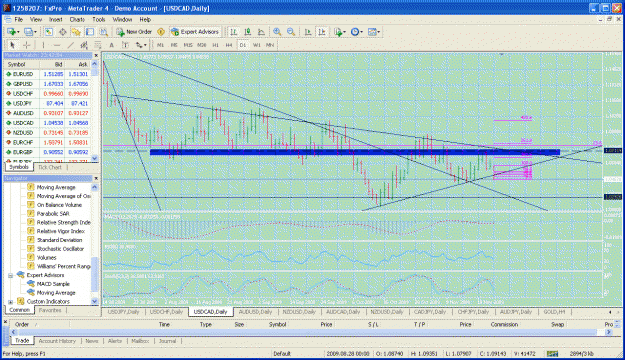Select the vertical line drawing tool

coord(43,45)
